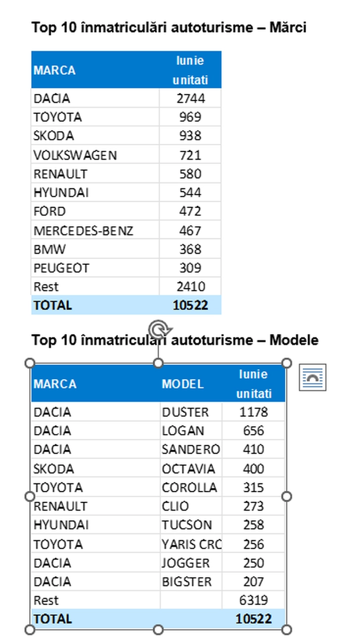The width and height of the screenshot is (346, 644).
Task: Click the TOTAL 10522 cell in the brands table
Action: [190, 305]
